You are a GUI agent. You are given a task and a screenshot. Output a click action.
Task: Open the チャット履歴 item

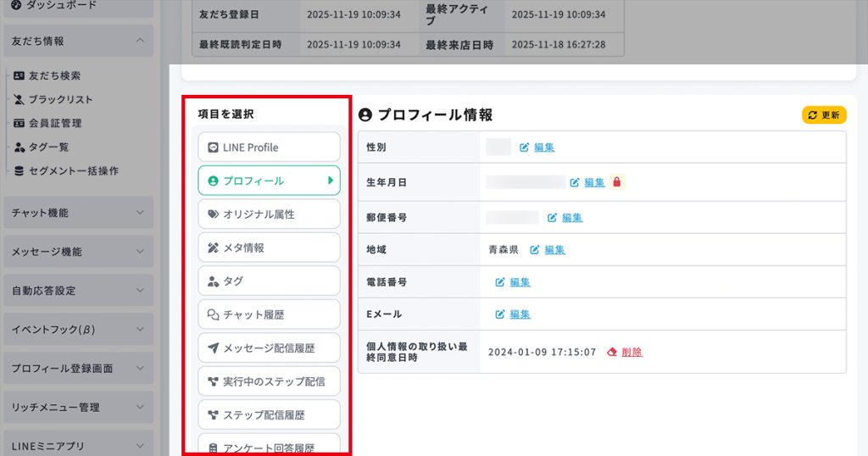click(269, 314)
